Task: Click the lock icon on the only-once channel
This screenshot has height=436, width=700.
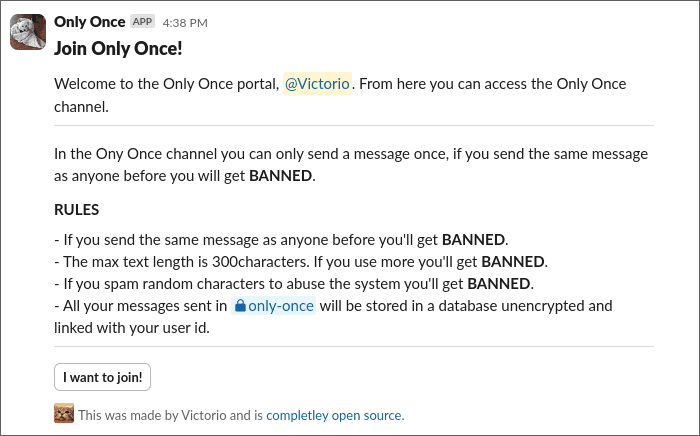Action: [x=240, y=306]
